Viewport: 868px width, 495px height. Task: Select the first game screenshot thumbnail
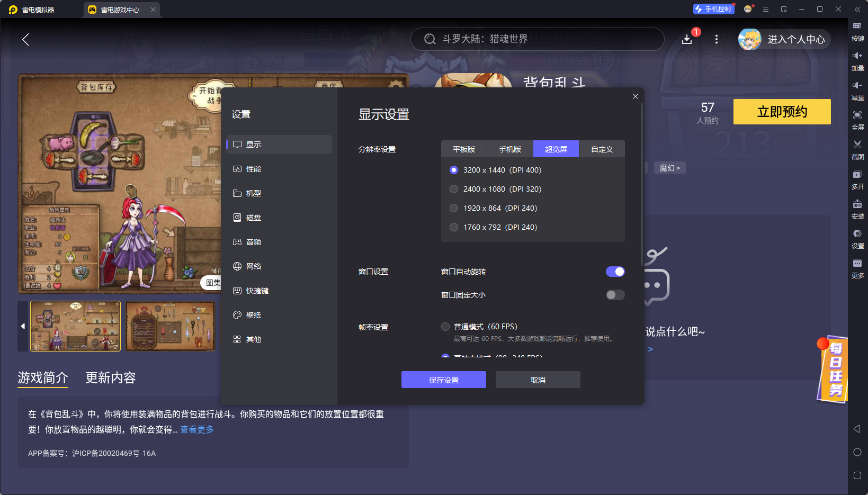point(76,326)
